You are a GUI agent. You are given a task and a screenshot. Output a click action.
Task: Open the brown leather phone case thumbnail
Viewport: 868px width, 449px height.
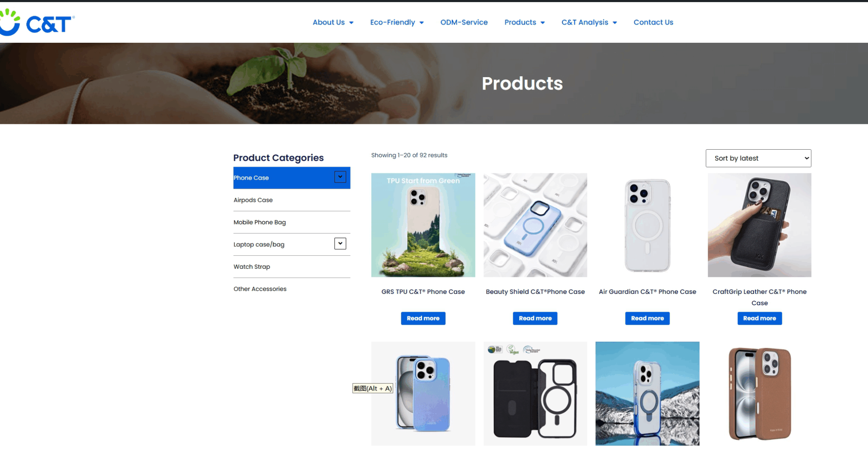759,393
